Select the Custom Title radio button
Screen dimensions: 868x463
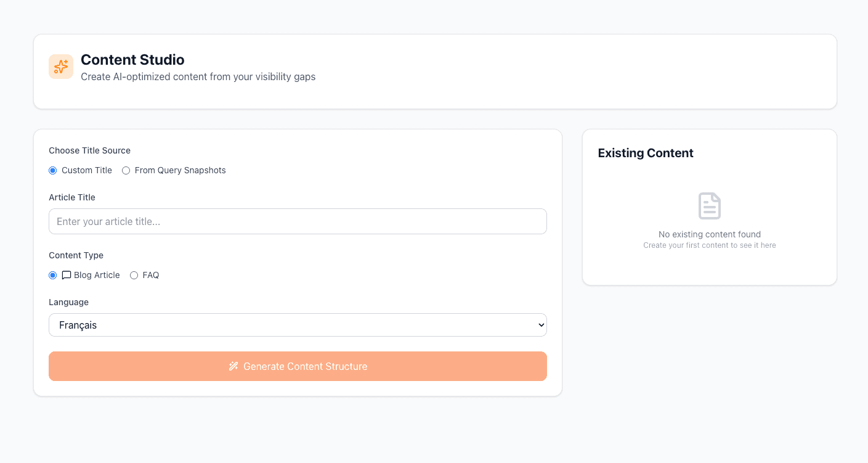point(53,171)
